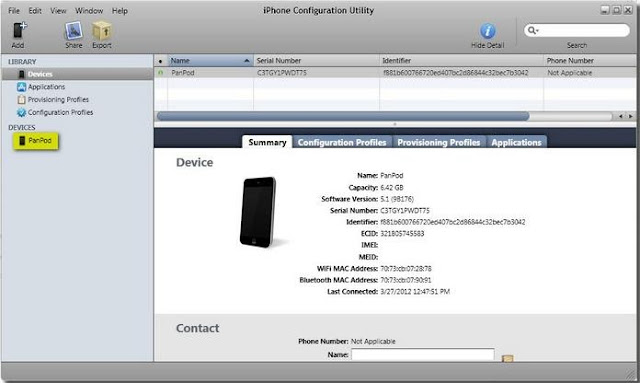Click the contact Name input field
The width and height of the screenshot is (640, 383).
pos(423,354)
